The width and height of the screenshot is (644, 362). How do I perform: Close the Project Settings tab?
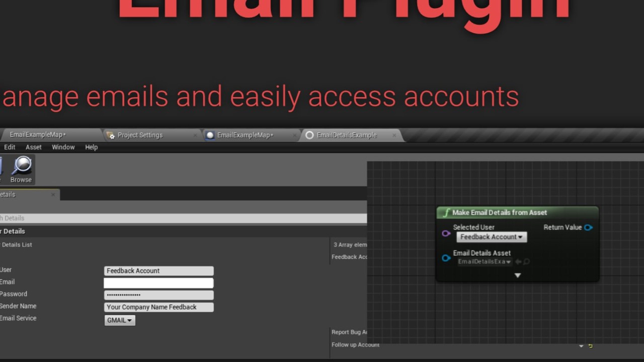pyautogui.click(x=195, y=135)
